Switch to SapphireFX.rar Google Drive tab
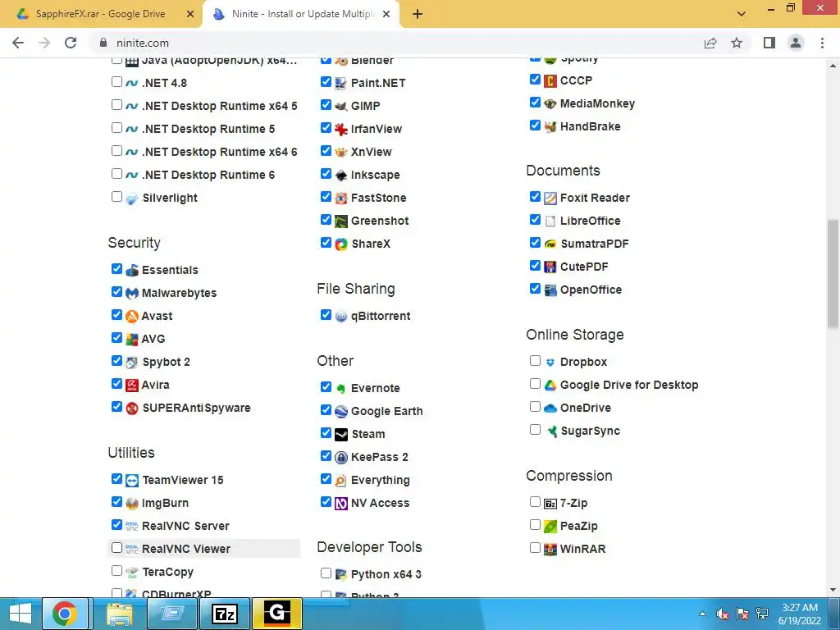Image resolution: width=840 pixels, height=630 pixels. [100, 14]
